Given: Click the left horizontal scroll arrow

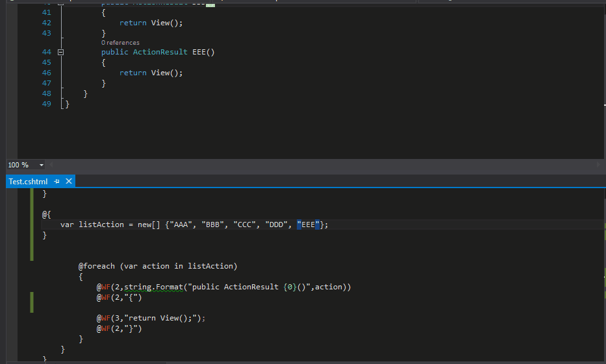Looking at the screenshot, I should pyautogui.click(x=51, y=165).
